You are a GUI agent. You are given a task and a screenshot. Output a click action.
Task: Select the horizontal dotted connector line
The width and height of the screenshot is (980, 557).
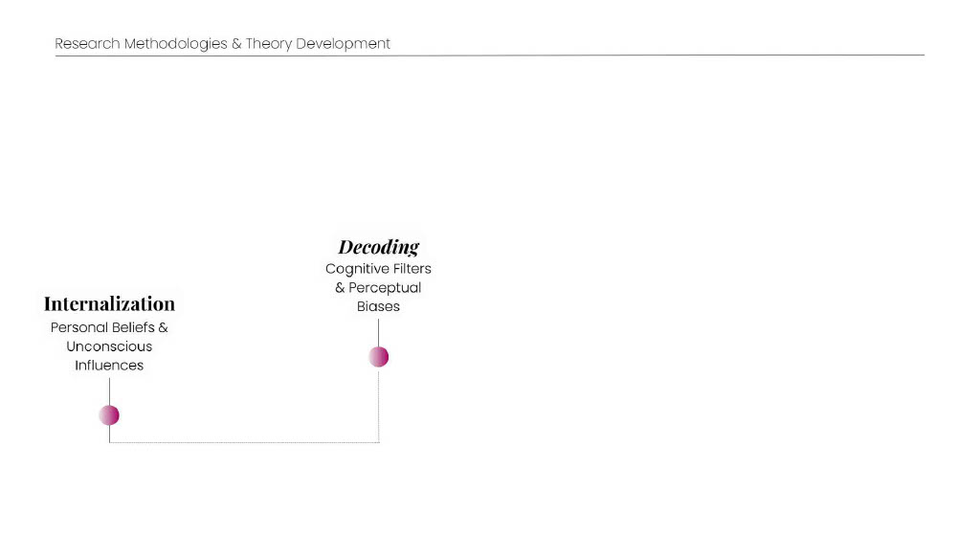[x=244, y=442]
